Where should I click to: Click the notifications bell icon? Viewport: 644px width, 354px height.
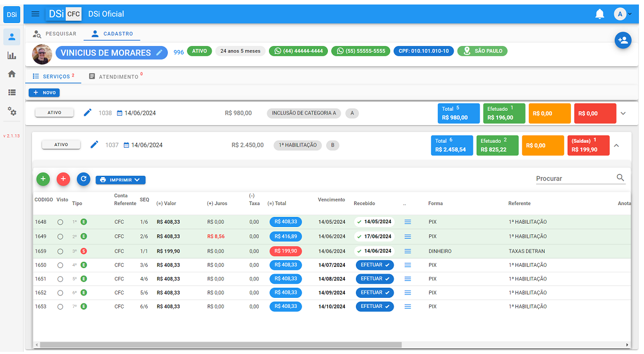point(600,14)
